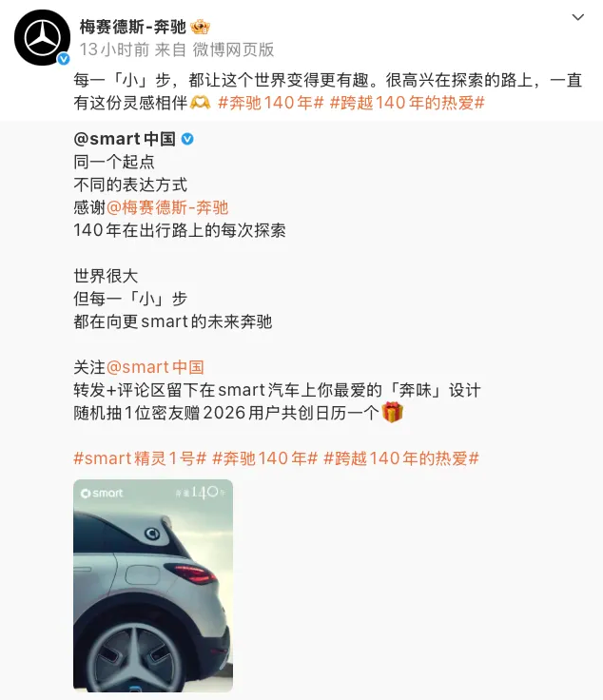603x700 pixels.
Task: Open the @smart中国 reposted author name
Action: pos(125,139)
